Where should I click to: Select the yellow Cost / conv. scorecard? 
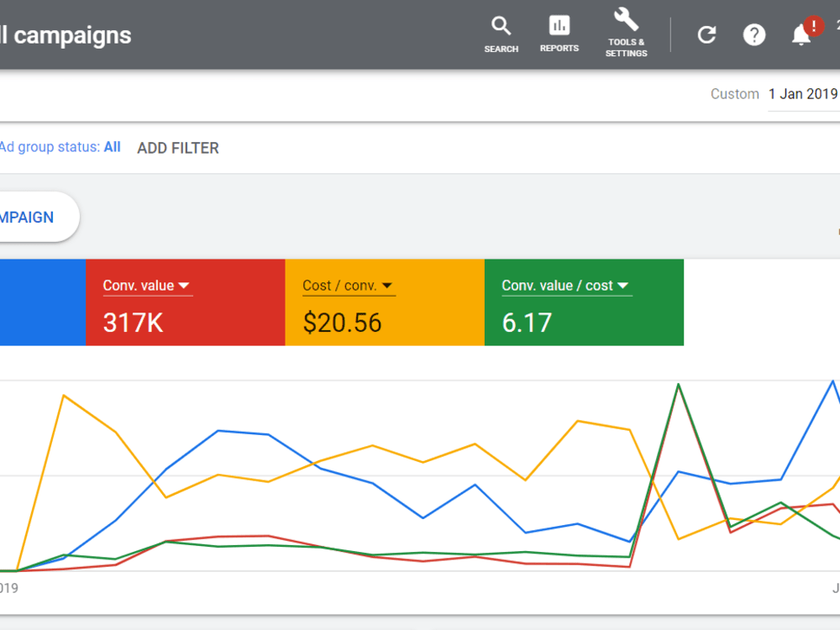[385, 302]
